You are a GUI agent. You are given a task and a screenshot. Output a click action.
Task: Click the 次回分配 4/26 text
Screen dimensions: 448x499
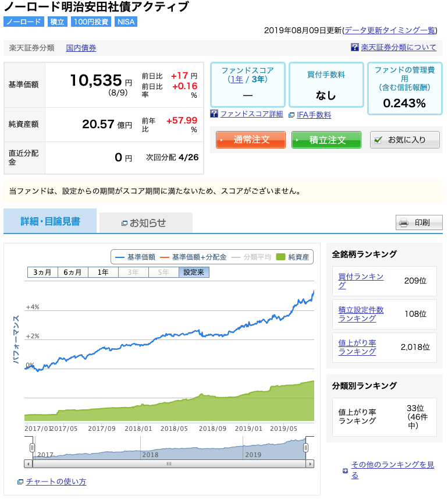172,158
